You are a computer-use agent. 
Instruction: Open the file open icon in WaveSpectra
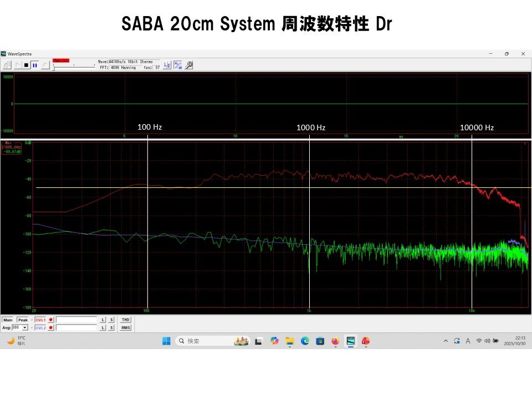coord(7,64)
